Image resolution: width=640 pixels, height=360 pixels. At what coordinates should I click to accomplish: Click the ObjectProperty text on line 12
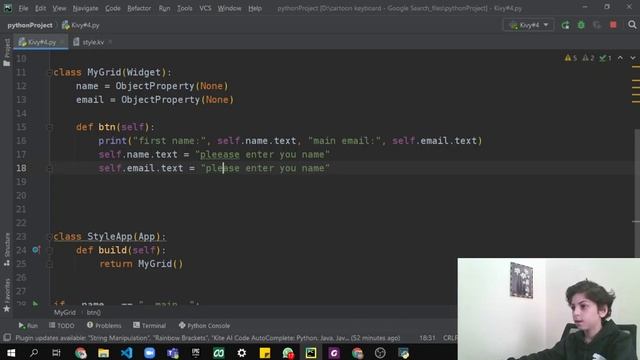click(155, 86)
